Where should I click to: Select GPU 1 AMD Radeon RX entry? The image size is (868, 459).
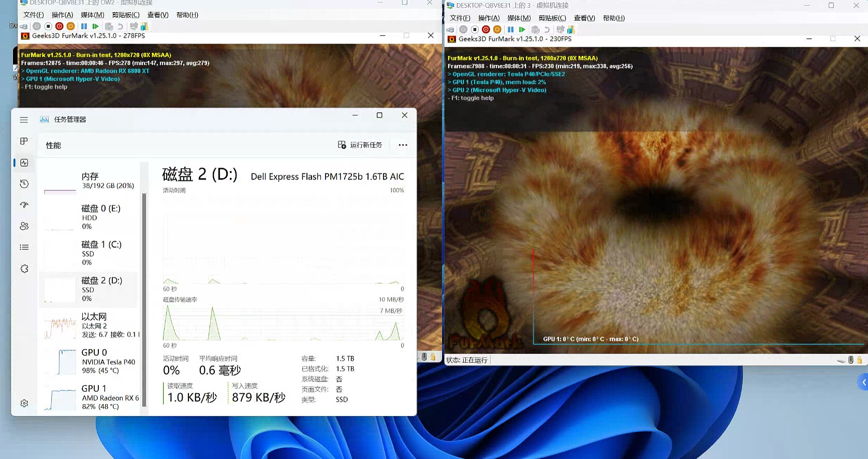click(89, 397)
